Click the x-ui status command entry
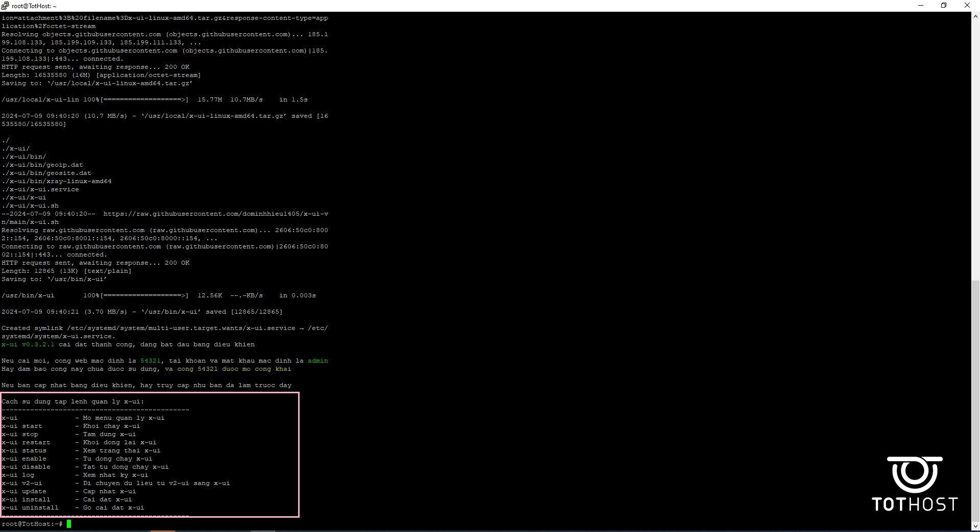The image size is (980, 532). [24, 450]
